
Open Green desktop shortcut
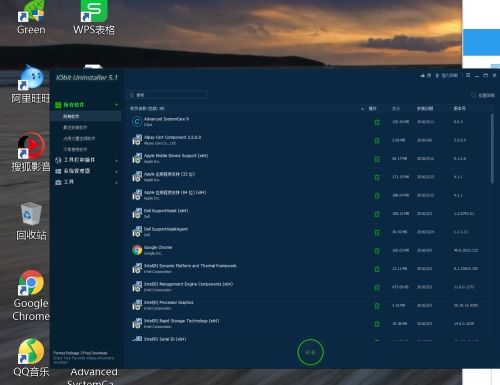pyautogui.click(x=31, y=17)
